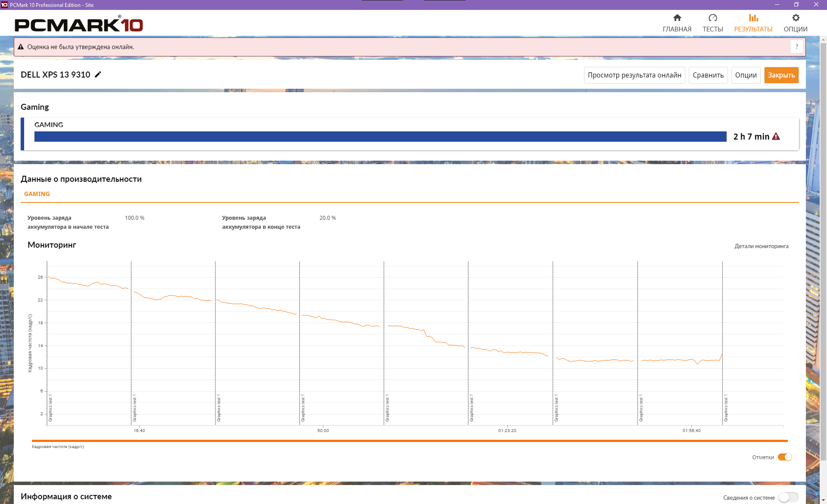
Task: Open Tests (ТЕСТЫ) gauge icon
Action: [712, 18]
